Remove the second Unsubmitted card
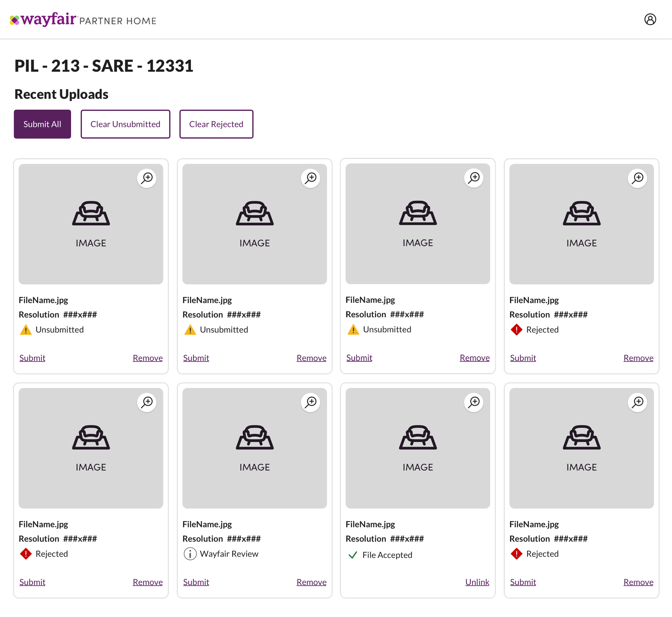Screen dimensions: 672x617 311,358
